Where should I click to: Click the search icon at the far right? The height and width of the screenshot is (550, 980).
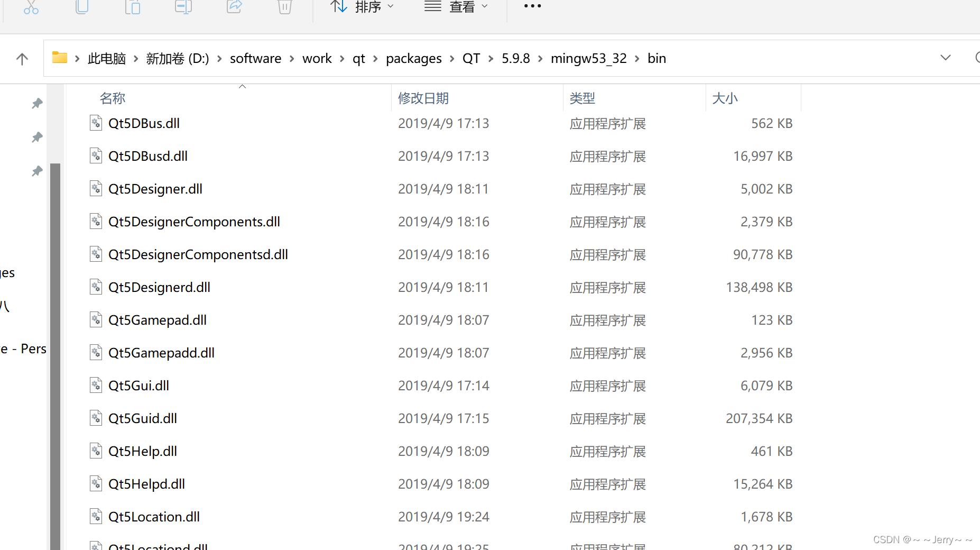click(977, 58)
